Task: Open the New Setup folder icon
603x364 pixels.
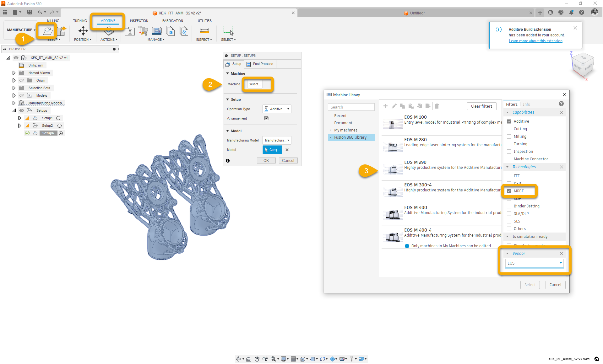Action: 48,31
